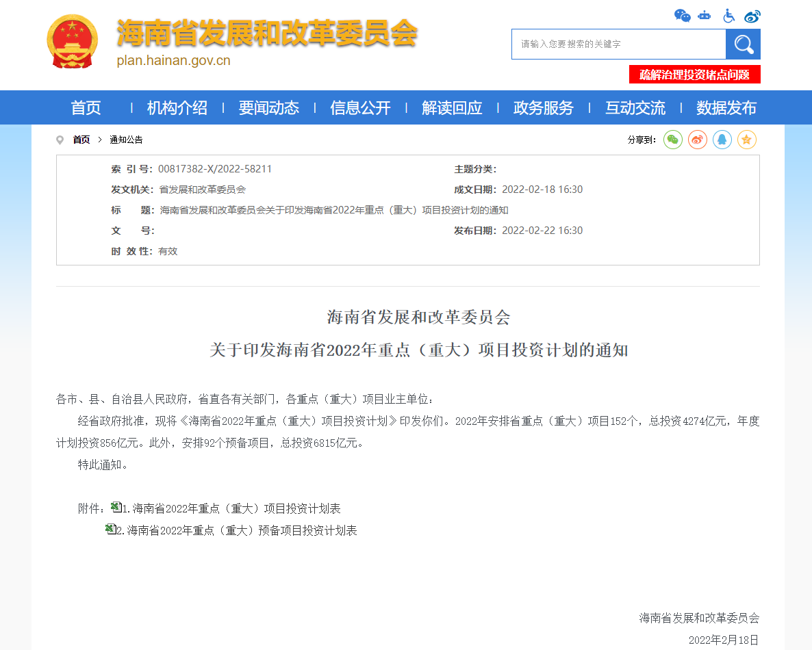Viewport: 812px width, 650px height.
Task: Select 政务服务 in the navigation bar
Action: (x=543, y=108)
